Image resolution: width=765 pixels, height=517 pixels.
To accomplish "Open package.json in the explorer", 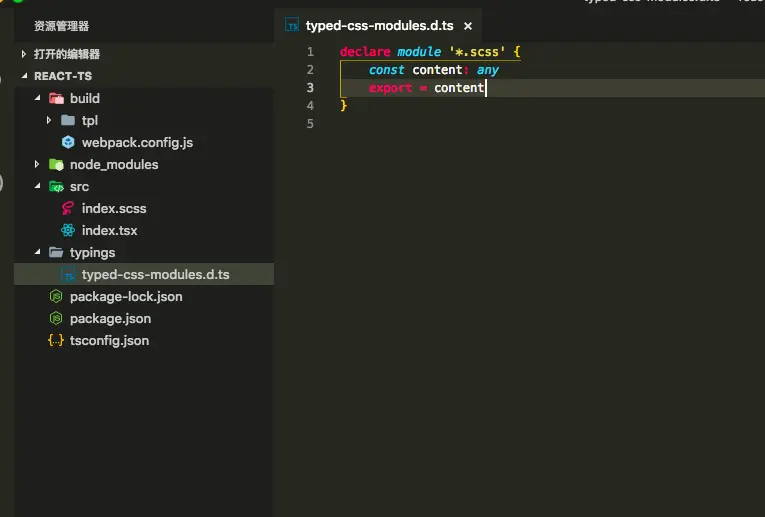I will coord(110,319).
